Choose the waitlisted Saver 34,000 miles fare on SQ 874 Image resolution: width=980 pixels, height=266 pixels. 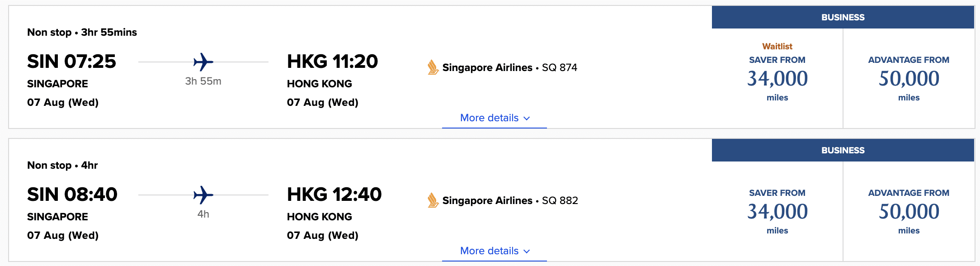(777, 78)
